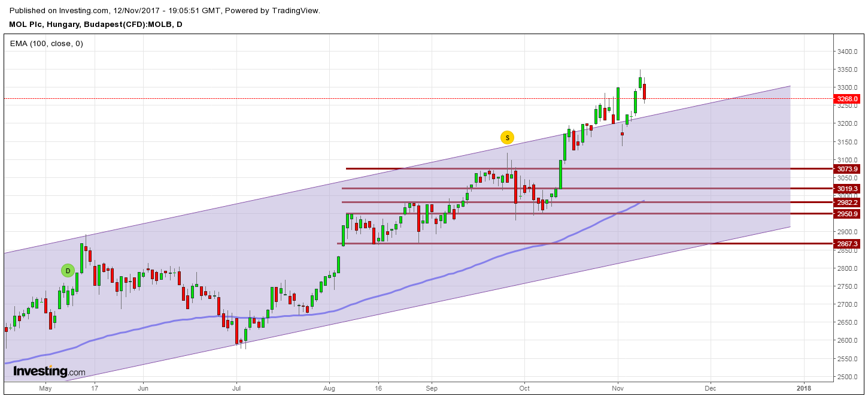Click the MOL Plc chart title text

coord(96,25)
